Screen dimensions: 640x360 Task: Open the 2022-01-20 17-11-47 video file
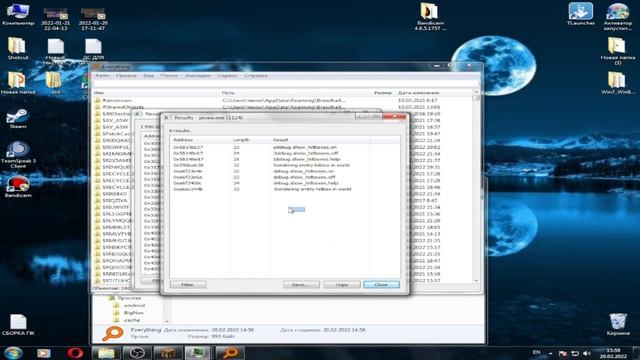point(93,19)
